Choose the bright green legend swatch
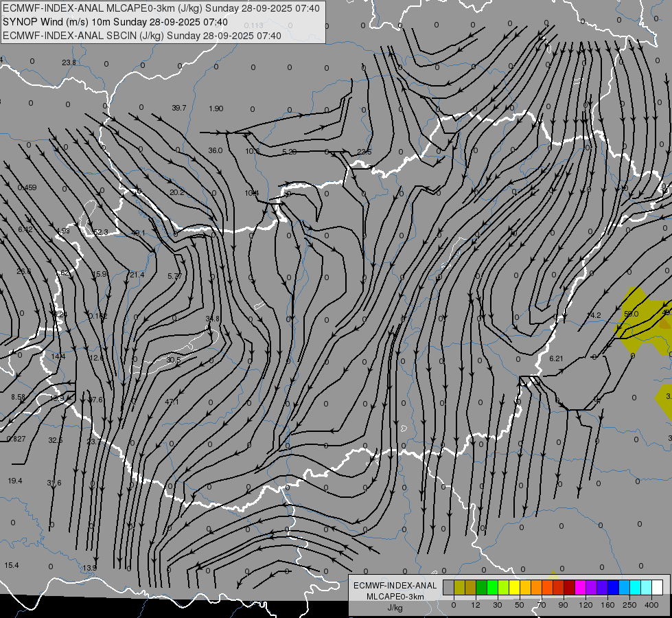Viewport: 672px width, 618px height. [493, 588]
